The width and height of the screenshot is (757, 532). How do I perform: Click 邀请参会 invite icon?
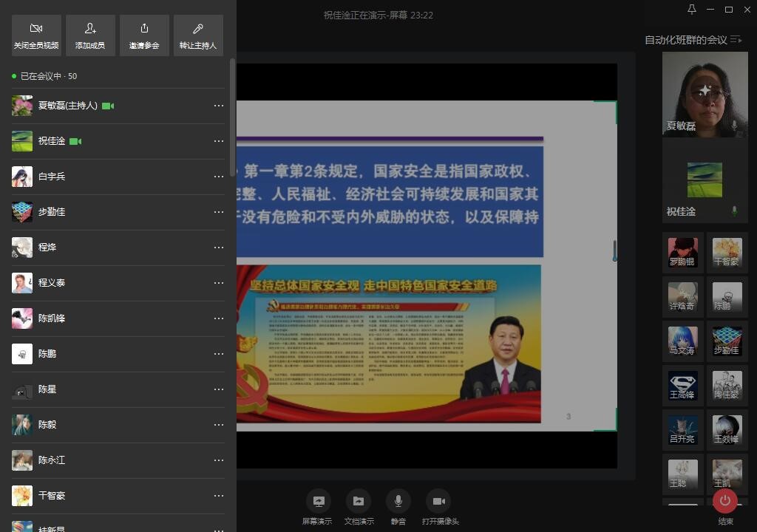tap(144, 35)
